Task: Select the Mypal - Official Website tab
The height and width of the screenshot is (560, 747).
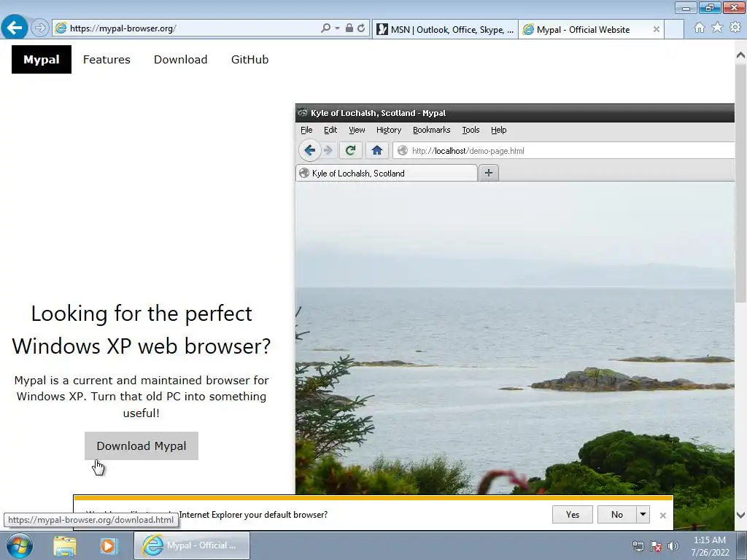Action: click(584, 29)
